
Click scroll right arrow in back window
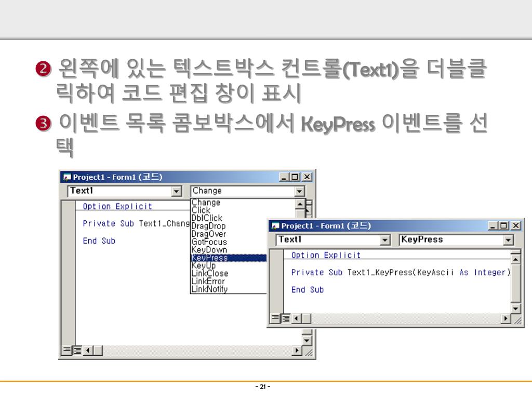coord(297,350)
